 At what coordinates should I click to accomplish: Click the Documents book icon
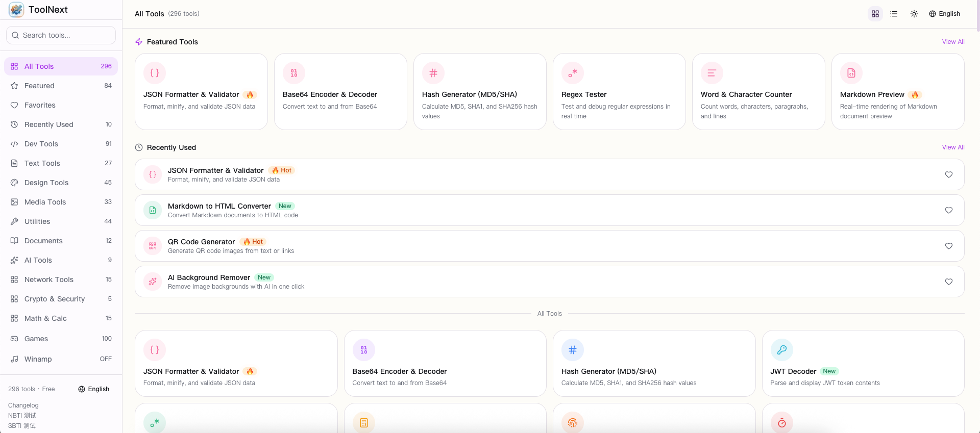[x=14, y=241]
